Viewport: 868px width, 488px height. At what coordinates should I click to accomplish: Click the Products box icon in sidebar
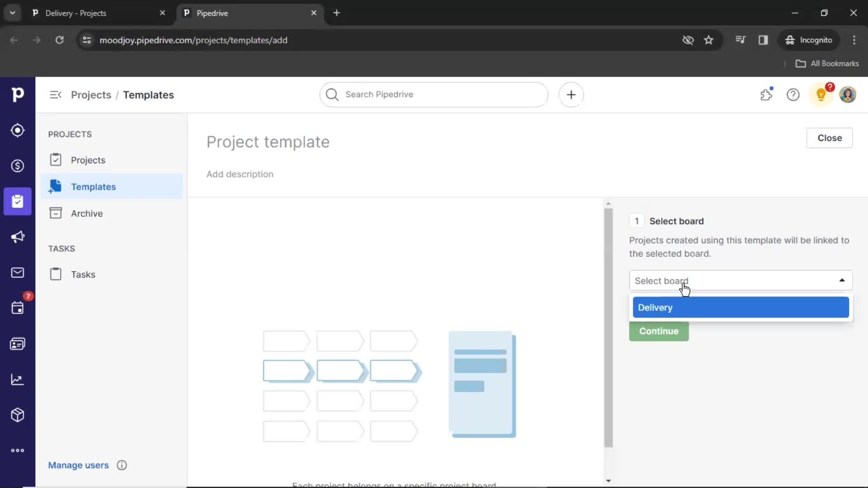[x=17, y=415]
